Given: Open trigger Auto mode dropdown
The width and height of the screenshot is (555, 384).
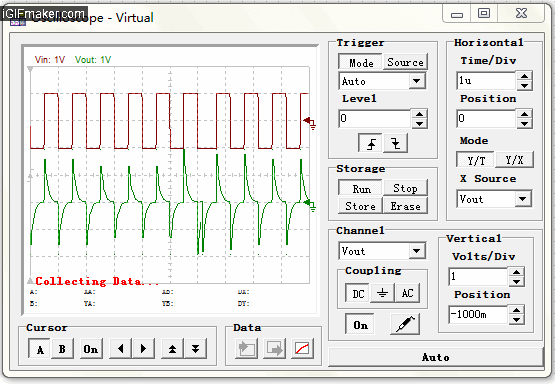Looking at the screenshot, I should point(417,81).
